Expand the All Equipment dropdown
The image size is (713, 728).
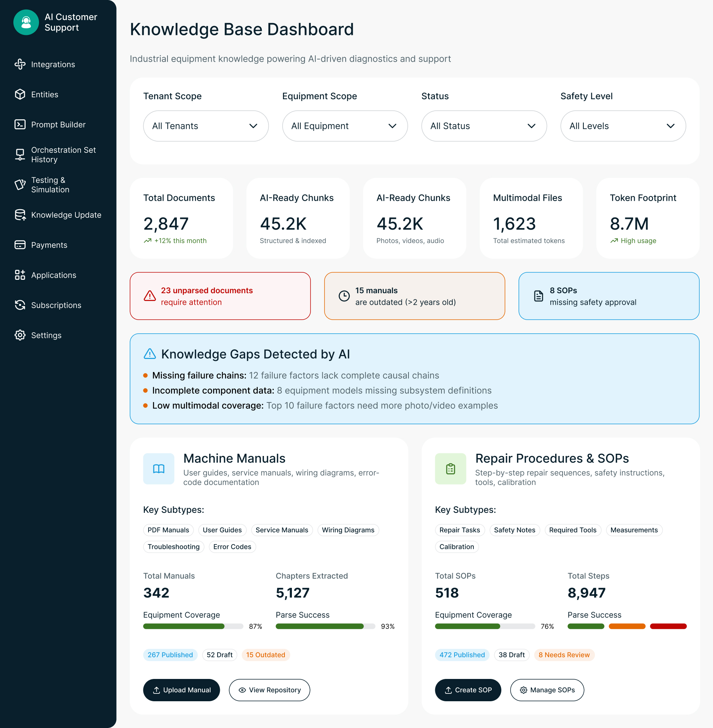(x=345, y=126)
